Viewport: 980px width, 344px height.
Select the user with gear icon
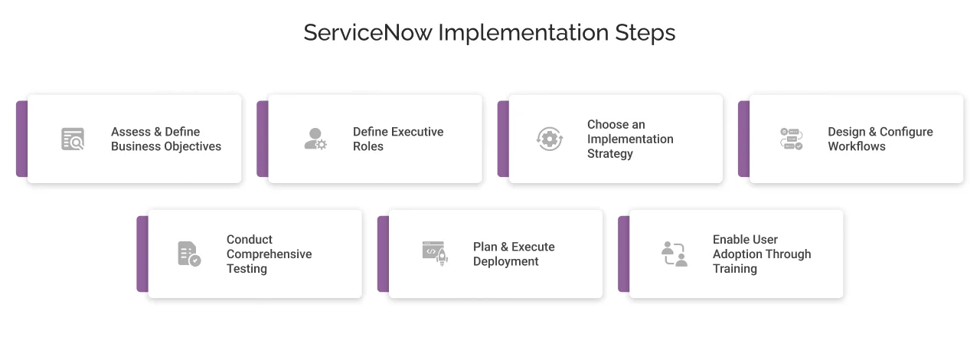click(315, 139)
